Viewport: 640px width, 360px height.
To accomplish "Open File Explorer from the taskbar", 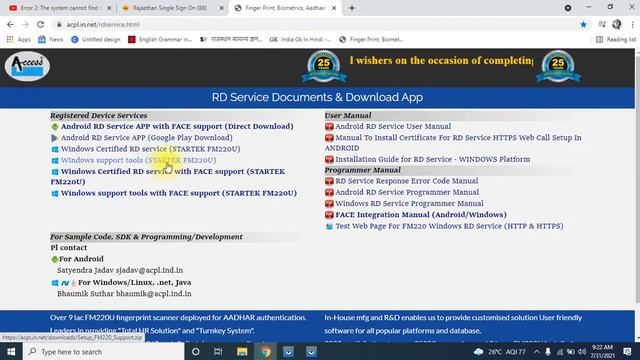I will tap(242, 351).
